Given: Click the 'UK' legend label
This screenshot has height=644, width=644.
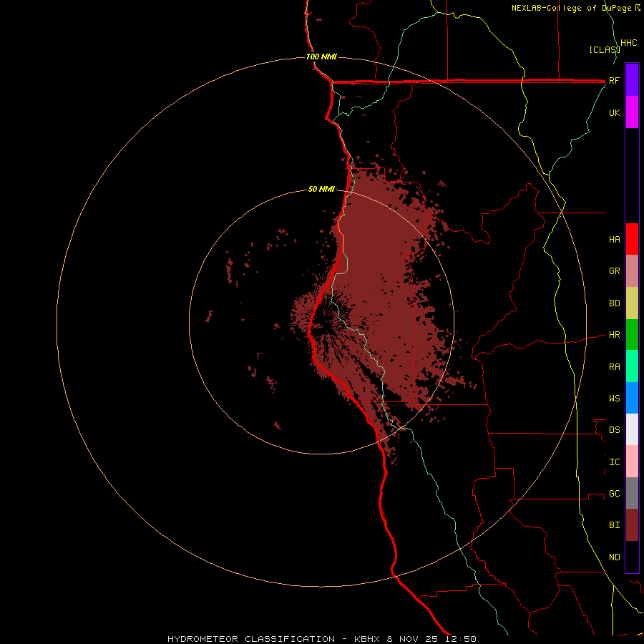Looking at the screenshot, I should coord(614,112).
